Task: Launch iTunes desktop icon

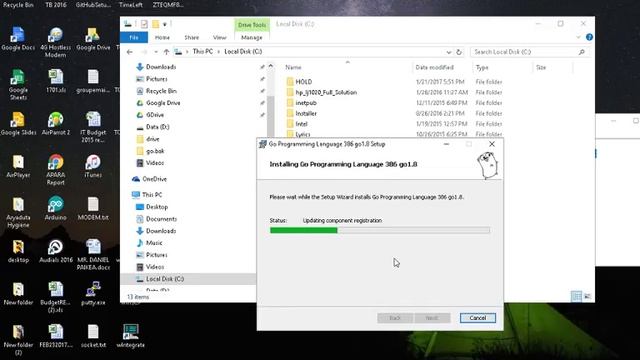Action: 93,166
